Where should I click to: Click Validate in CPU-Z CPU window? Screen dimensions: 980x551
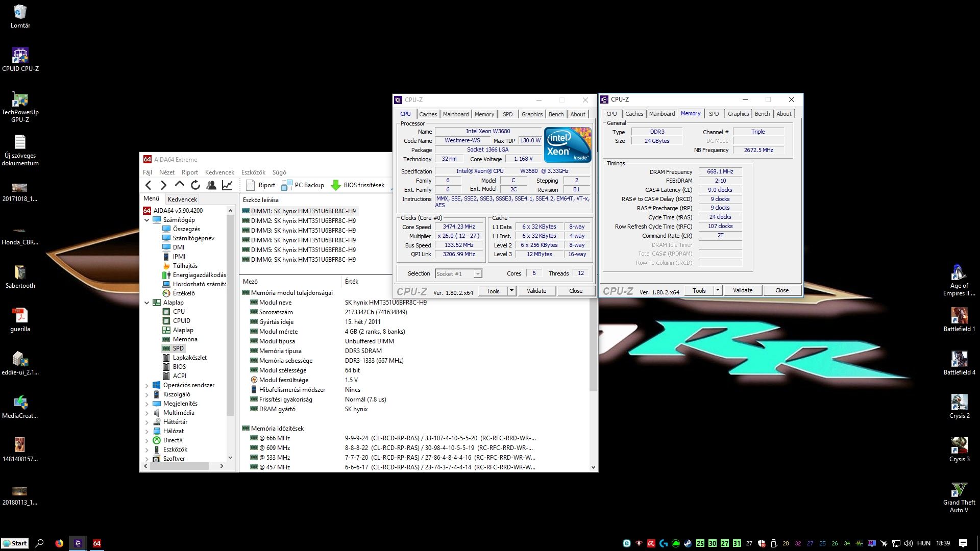pos(536,291)
